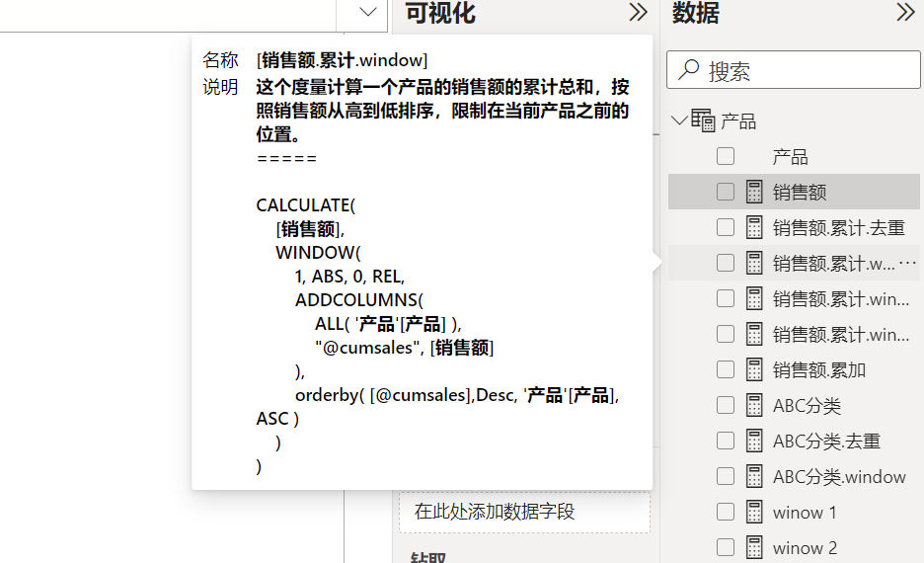Click the 在此处添加数据字段 drop well
This screenshot has width=924, height=563.
(524, 512)
